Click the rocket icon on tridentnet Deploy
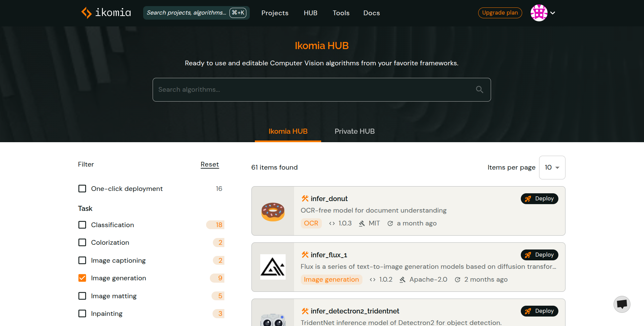Screen dimensions: 644x326 coord(528,311)
